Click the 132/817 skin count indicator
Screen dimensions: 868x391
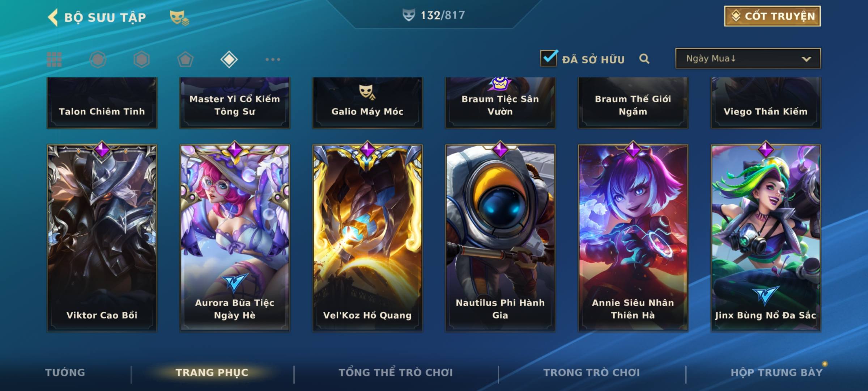434,15
